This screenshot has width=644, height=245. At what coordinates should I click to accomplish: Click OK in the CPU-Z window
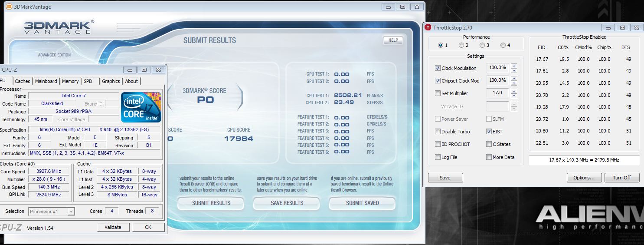(x=148, y=227)
